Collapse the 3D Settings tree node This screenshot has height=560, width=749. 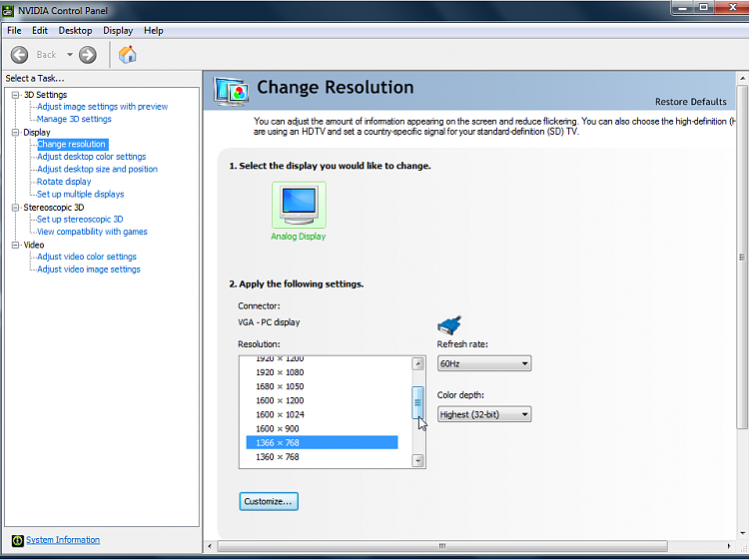[x=15, y=95]
